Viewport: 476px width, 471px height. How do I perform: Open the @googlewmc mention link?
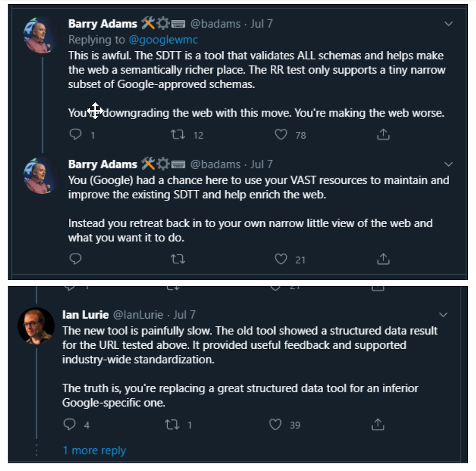pos(163,40)
